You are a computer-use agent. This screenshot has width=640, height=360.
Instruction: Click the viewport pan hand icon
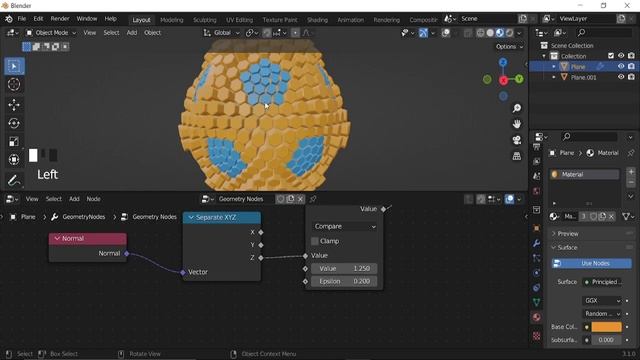[x=517, y=124]
